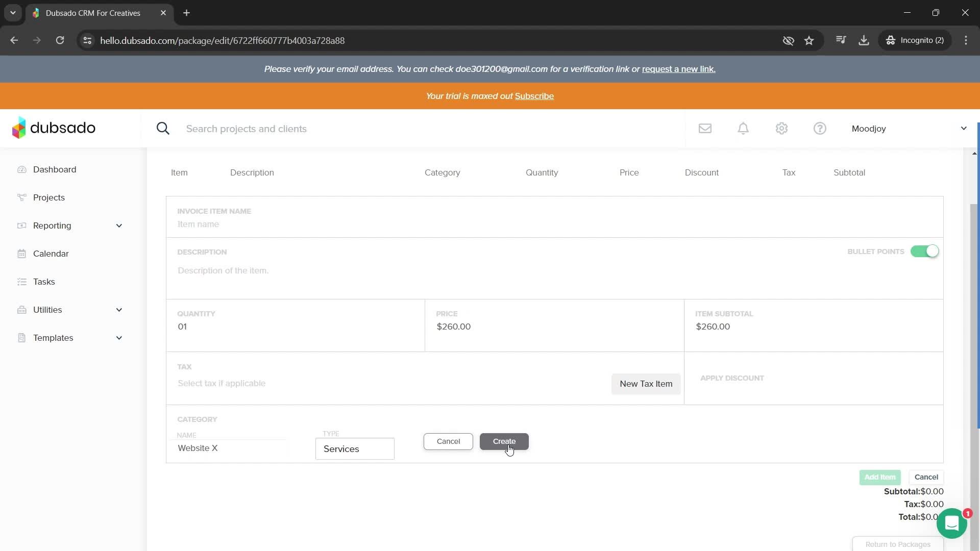Open Calendar in the sidebar
This screenshot has width=980, height=551.
pyautogui.click(x=51, y=254)
